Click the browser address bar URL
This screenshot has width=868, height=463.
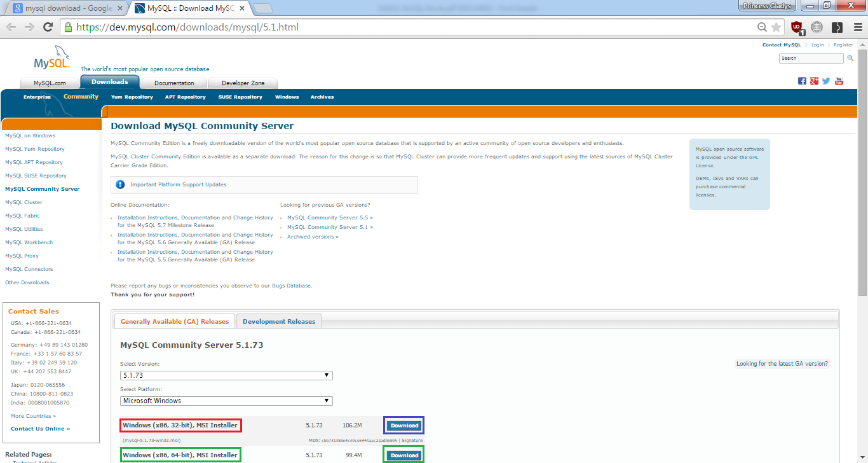(x=187, y=27)
